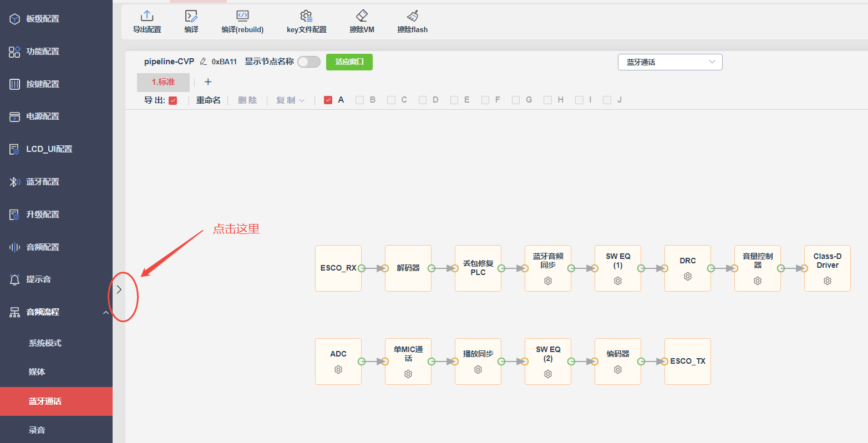Go to 录音 in the sidebar
The image size is (868, 443).
[x=56, y=430]
